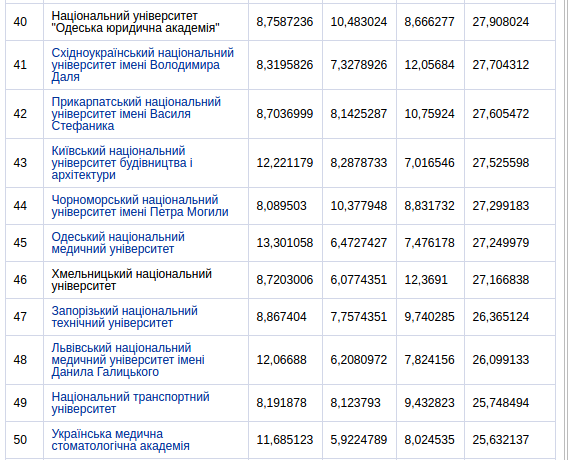Click the value 12,221179 in row 43
Screen dimensions: 568x460
click(285, 163)
